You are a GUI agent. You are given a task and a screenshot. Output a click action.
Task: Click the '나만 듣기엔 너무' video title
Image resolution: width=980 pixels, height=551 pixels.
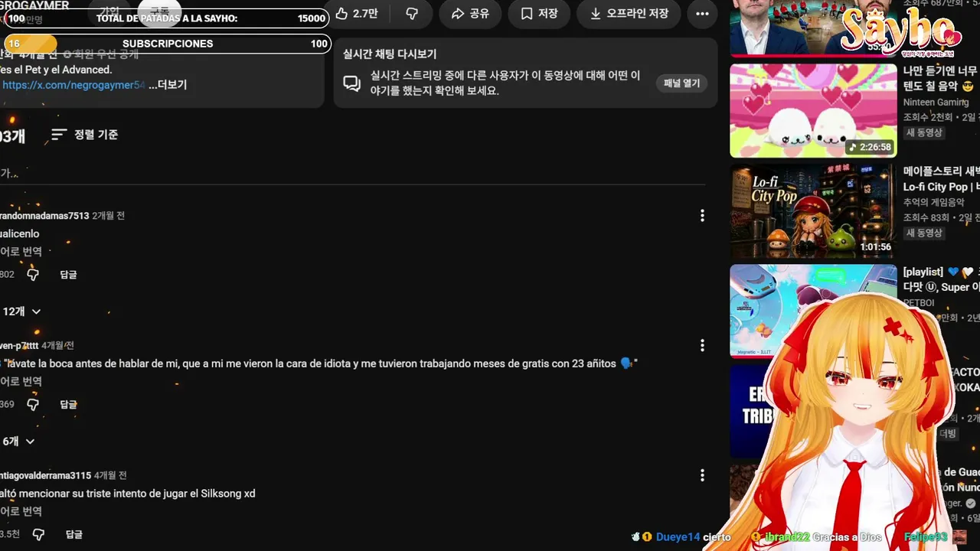pyautogui.click(x=941, y=78)
